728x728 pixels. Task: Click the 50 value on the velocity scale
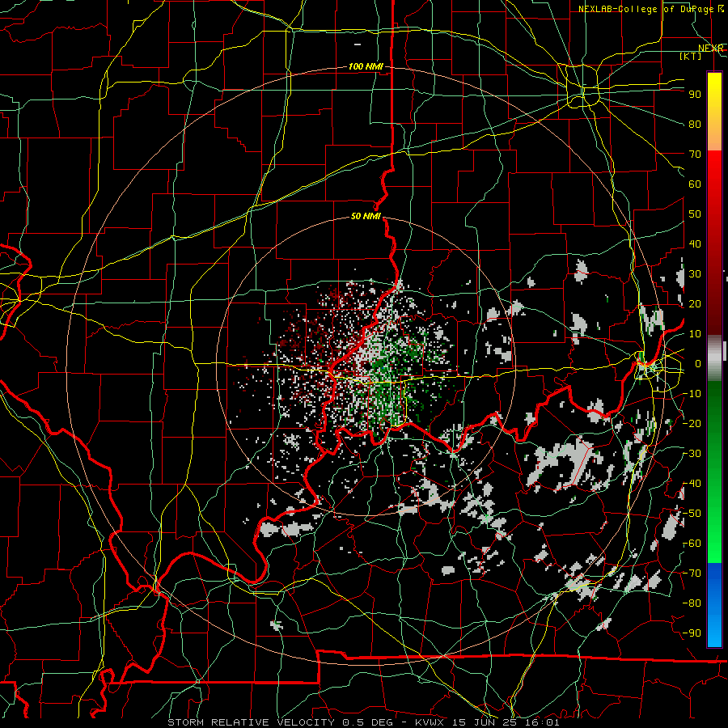pyautogui.click(x=695, y=214)
